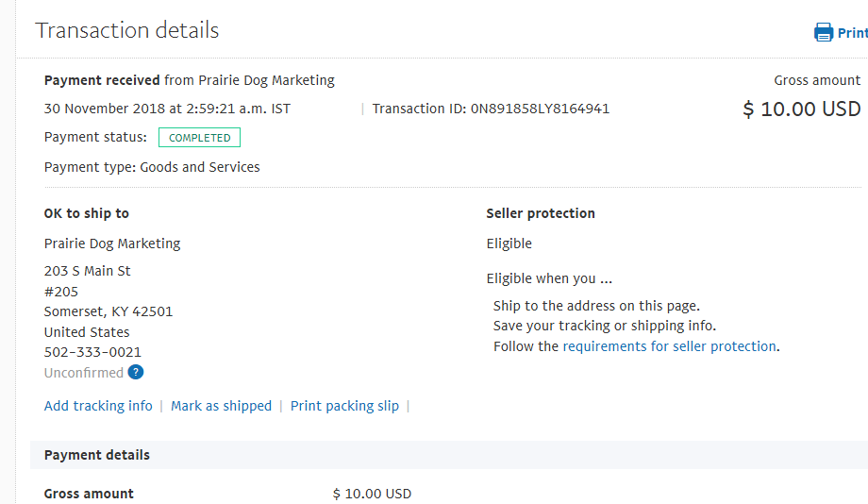Image resolution: width=868 pixels, height=504 pixels.
Task: Select the Transaction ID number text
Action: coord(540,109)
